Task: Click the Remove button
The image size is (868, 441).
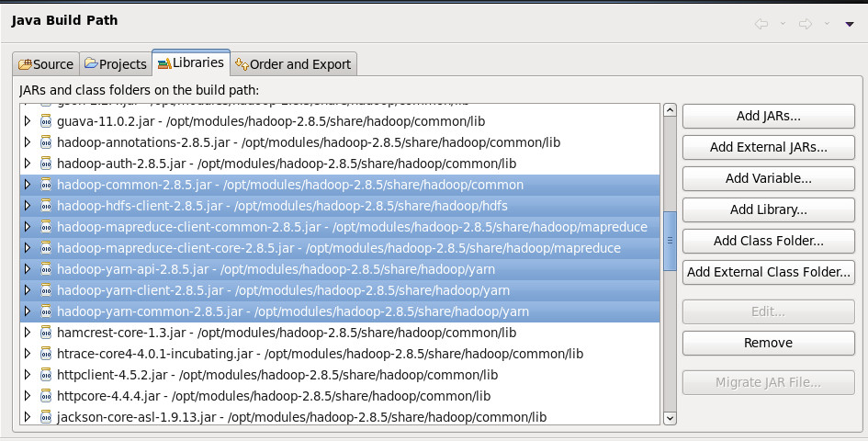Action: (769, 343)
